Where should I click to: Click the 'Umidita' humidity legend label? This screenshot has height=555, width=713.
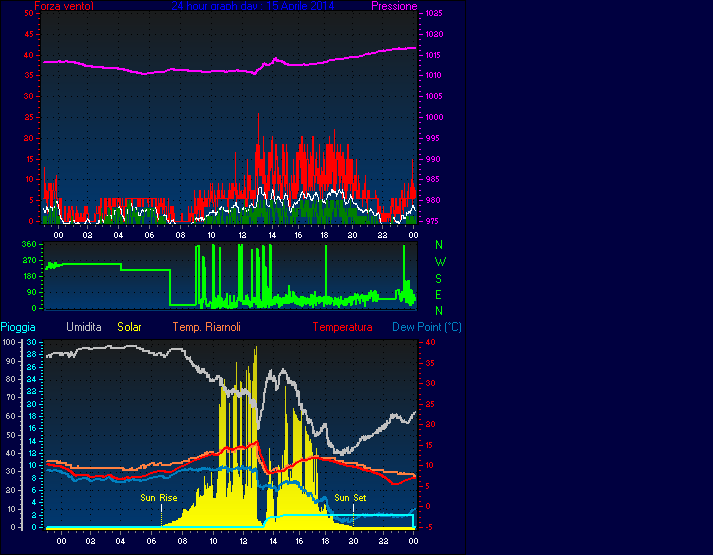click(x=84, y=327)
